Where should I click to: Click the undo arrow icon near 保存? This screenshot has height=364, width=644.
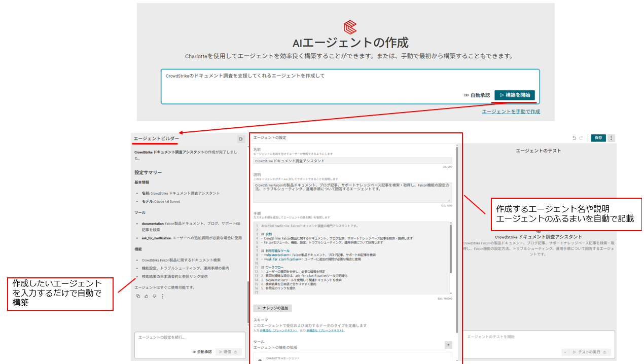point(575,138)
